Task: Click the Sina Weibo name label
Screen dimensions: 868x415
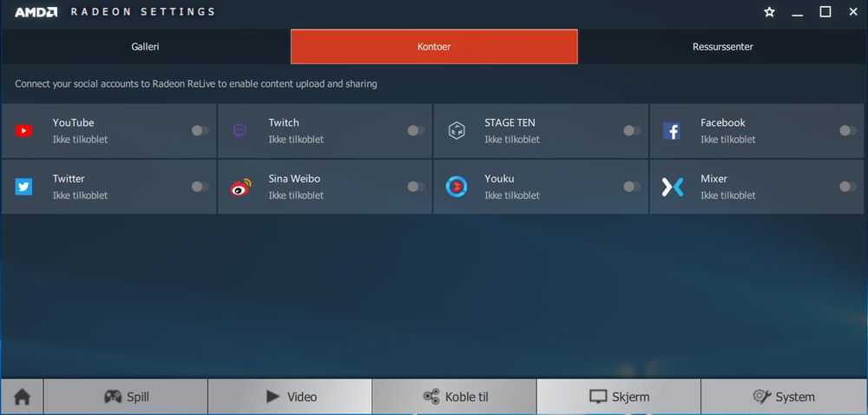Action: (294, 179)
